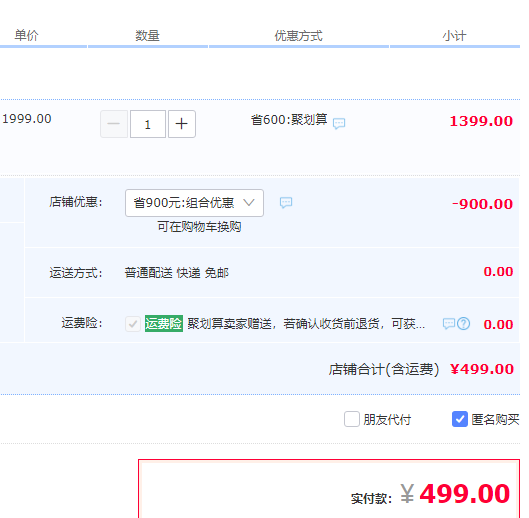Click the 省600:聚划算 discount text
Viewport: 529px width, 518px height.
[x=289, y=120]
